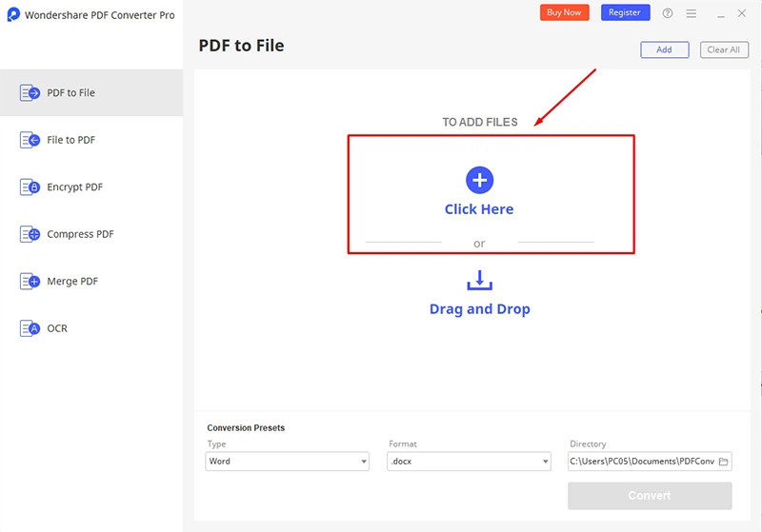Open the help question mark icon
Image resolution: width=762 pixels, height=532 pixels.
pos(668,13)
